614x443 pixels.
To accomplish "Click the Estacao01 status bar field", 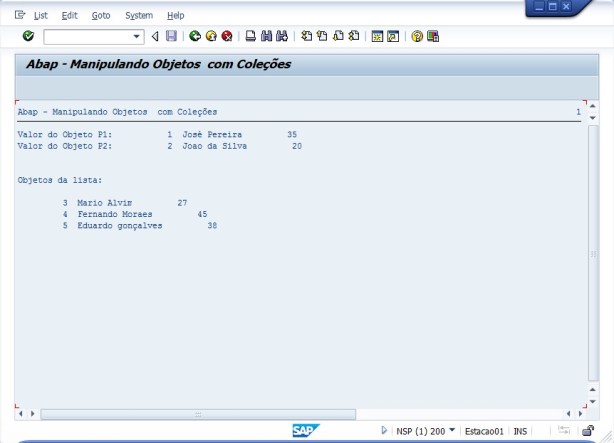I will (484, 430).
